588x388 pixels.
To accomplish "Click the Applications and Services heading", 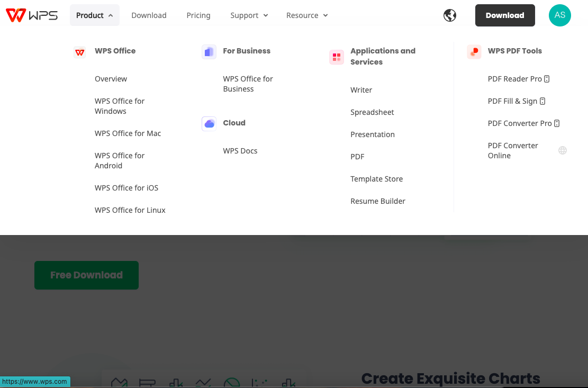I will (x=383, y=57).
